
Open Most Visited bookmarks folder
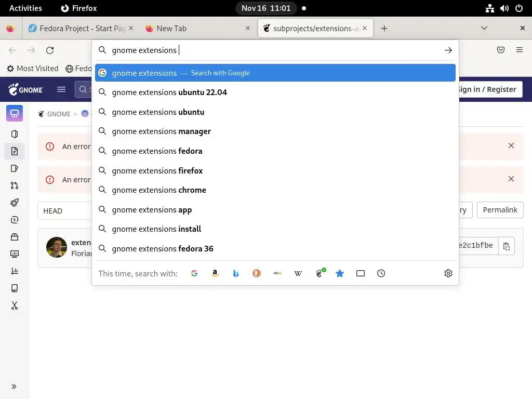click(33, 69)
